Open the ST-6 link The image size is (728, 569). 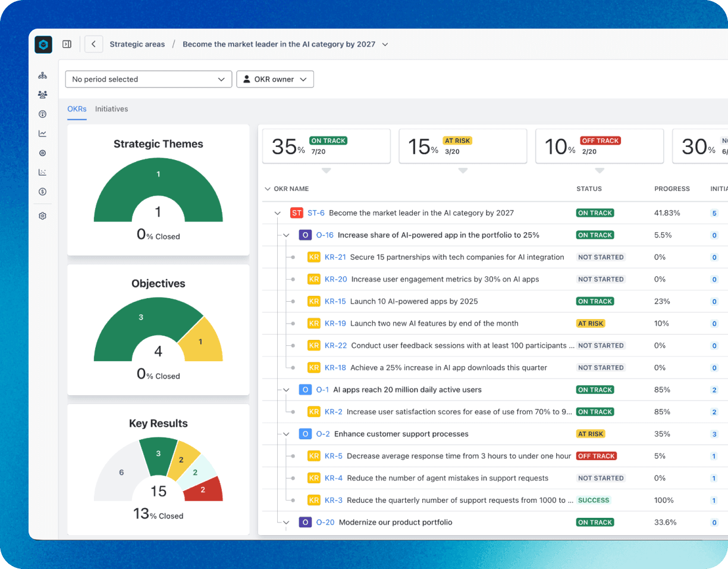[x=316, y=213]
